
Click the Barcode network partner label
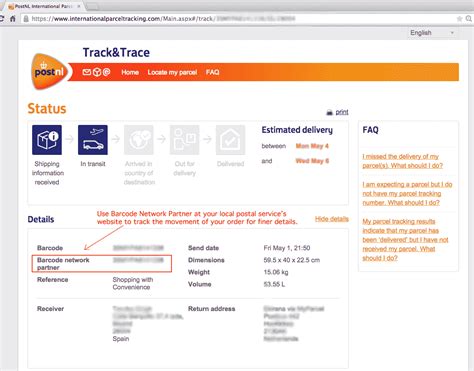pos(63,264)
